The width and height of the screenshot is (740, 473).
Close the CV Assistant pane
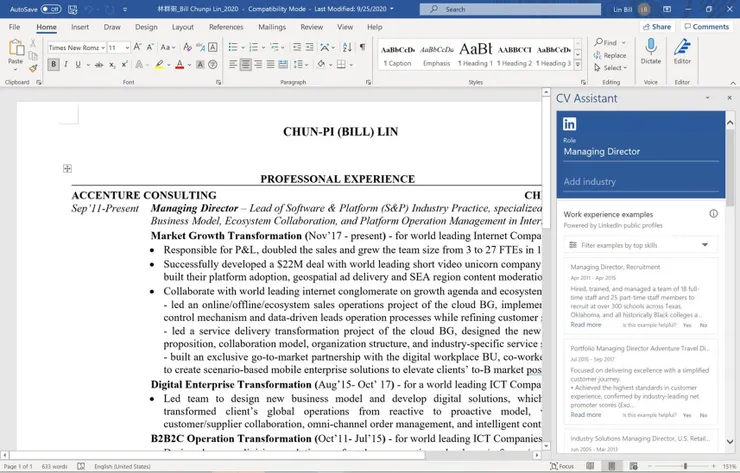click(x=729, y=98)
